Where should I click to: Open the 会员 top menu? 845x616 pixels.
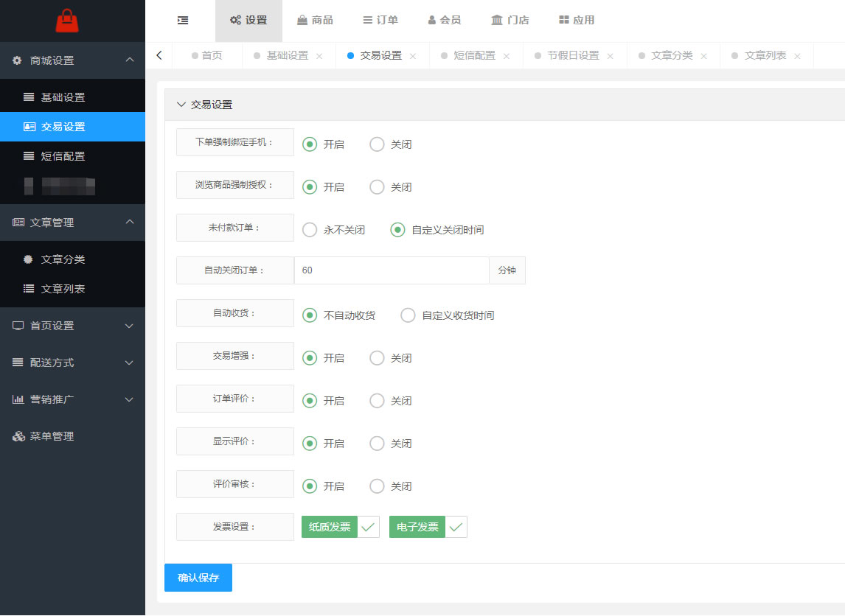[445, 21]
